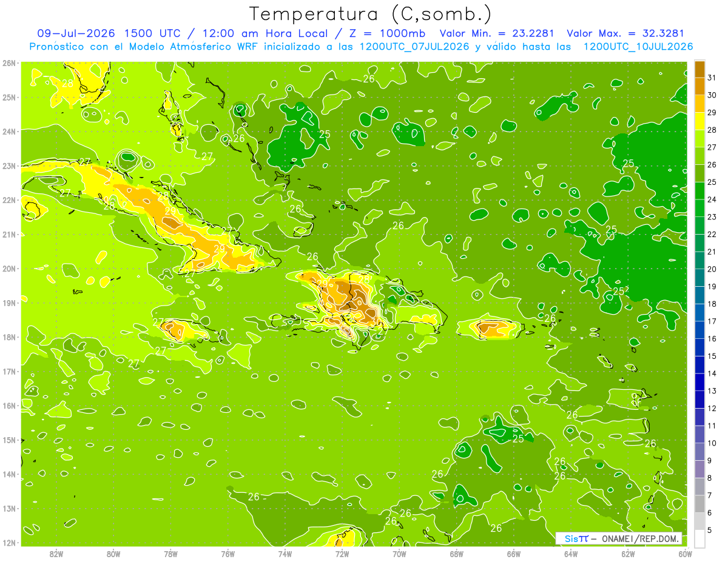Screen dimensions: 728x562
Task: Click the gray swatch between 6 and 7
Action: click(699, 504)
